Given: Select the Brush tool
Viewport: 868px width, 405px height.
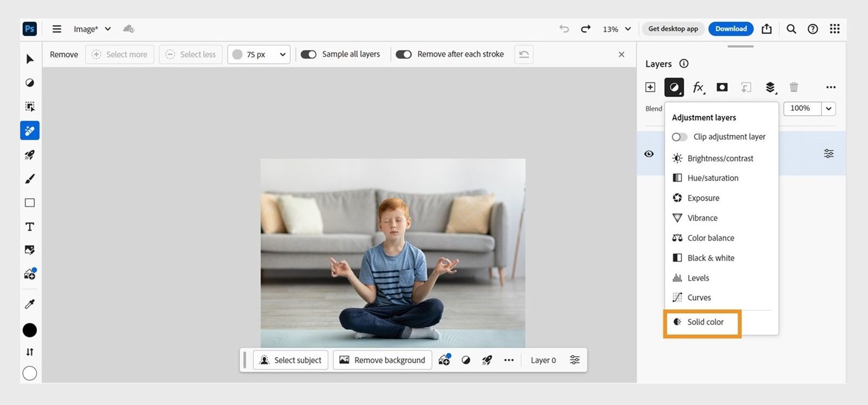Looking at the screenshot, I should [30, 179].
